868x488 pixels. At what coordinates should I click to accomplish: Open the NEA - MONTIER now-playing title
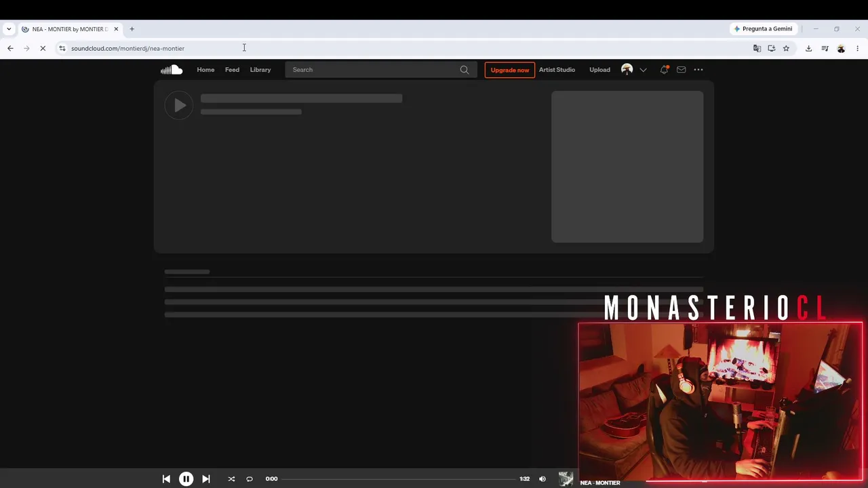600,483
